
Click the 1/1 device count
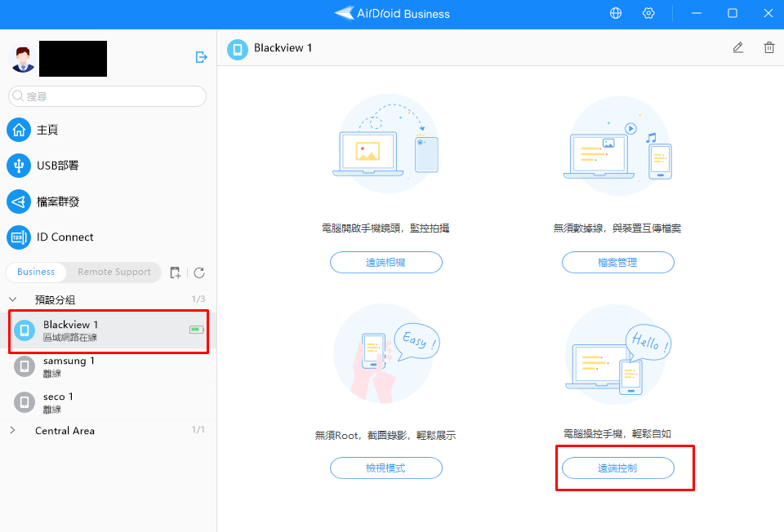click(198, 430)
